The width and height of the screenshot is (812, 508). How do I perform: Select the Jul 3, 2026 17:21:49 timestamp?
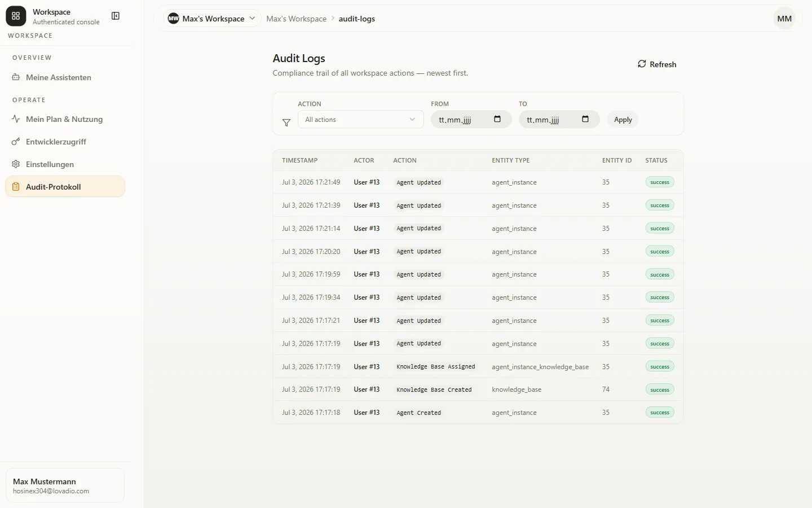click(311, 182)
